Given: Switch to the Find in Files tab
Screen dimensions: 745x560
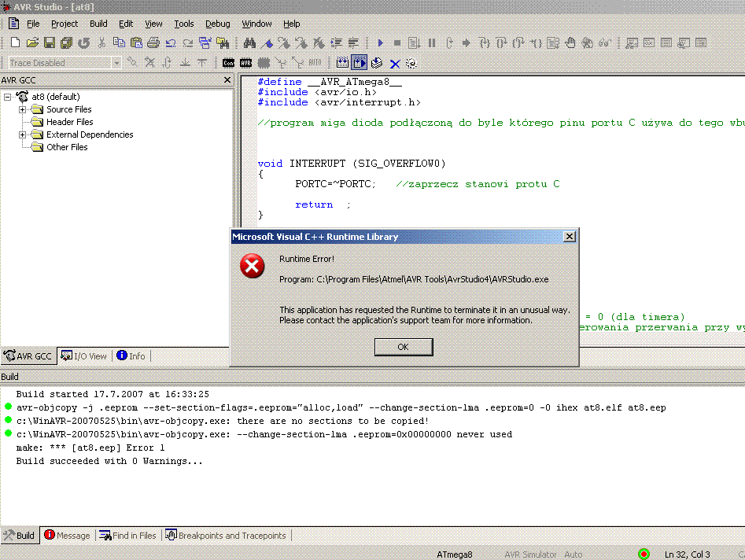Looking at the screenshot, I should pyautogui.click(x=127, y=536).
